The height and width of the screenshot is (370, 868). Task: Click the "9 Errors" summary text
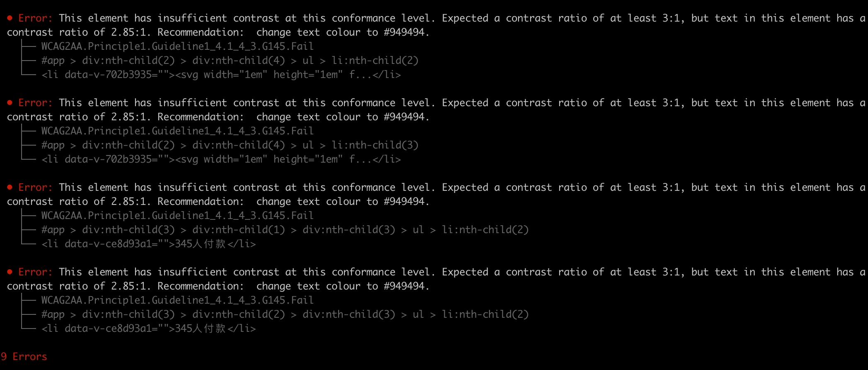[24, 357]
